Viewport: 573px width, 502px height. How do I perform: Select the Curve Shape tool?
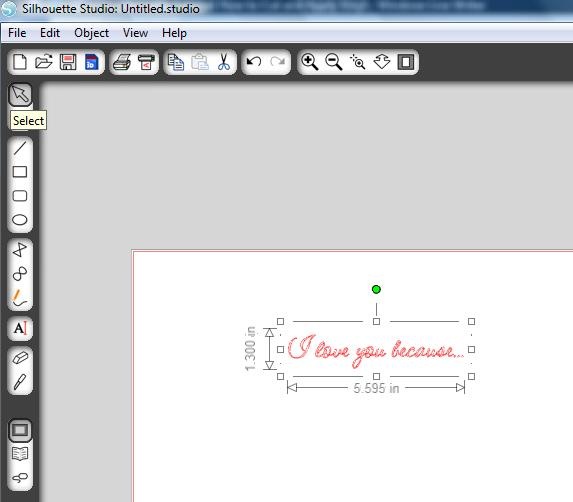[20, 274]
